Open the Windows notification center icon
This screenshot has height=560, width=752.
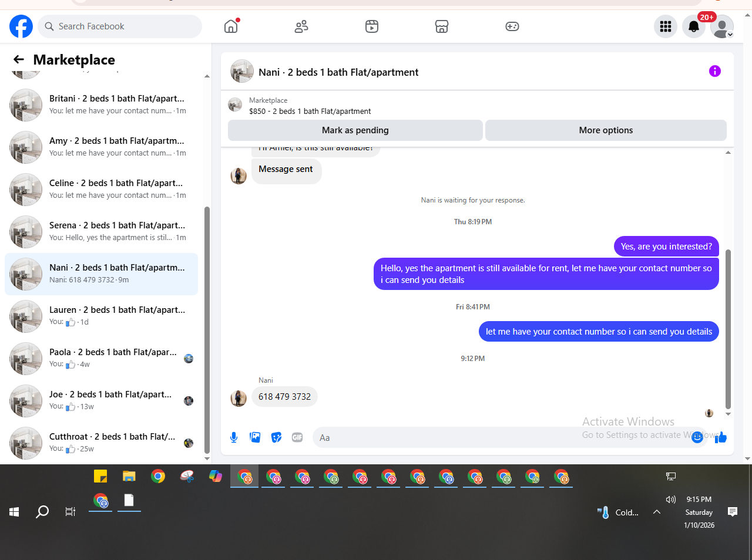[x=733, y=512]
